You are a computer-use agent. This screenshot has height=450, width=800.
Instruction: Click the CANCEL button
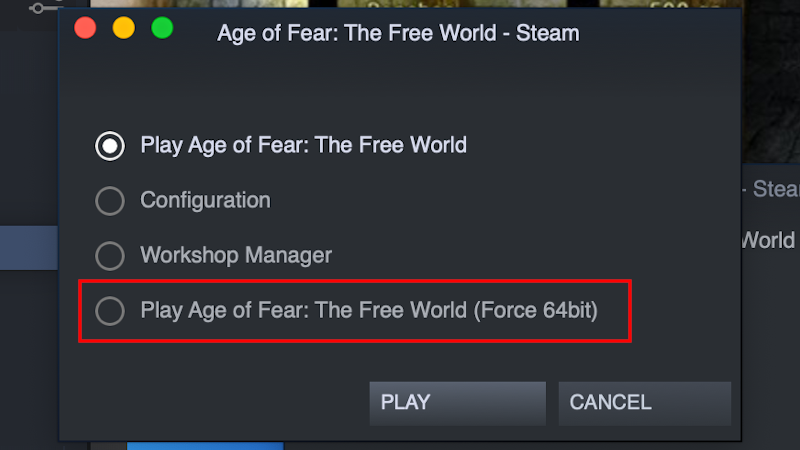[644, 403]
